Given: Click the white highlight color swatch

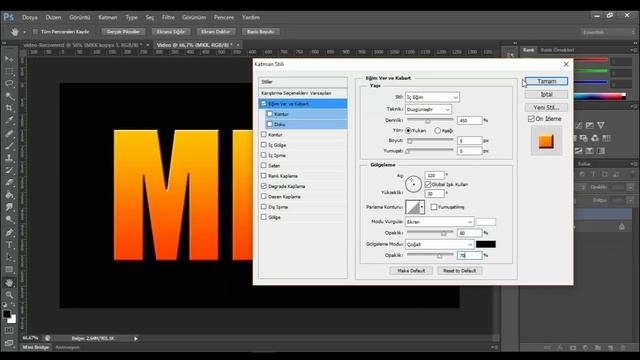Looking at the screenshot, I should 486,222.
